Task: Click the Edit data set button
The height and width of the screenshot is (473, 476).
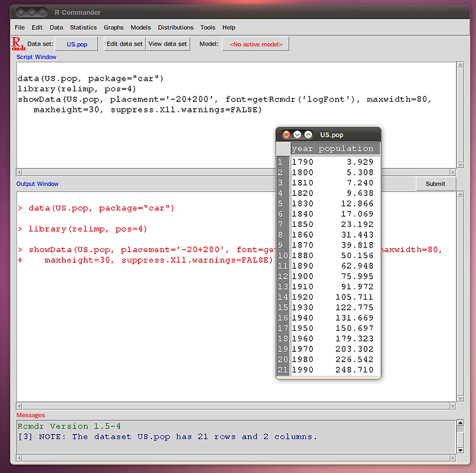Action: 124,44
